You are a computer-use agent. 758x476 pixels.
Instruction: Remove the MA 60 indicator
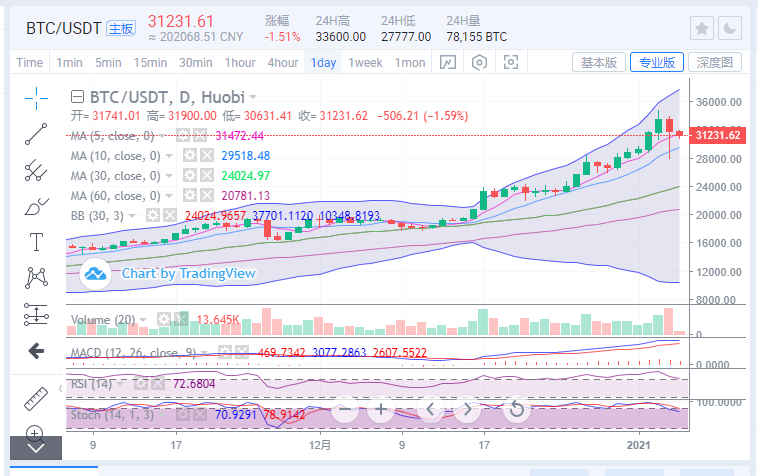point(207,195)
